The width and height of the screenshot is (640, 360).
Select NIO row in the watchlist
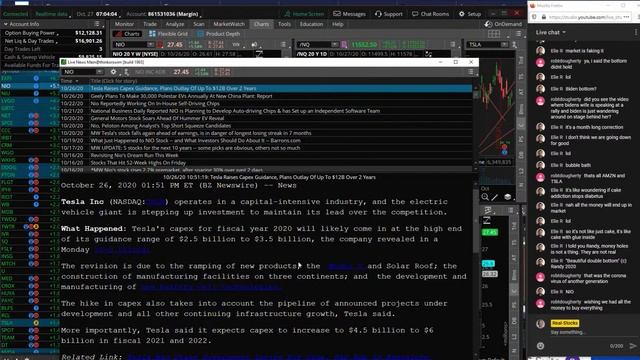29,86
